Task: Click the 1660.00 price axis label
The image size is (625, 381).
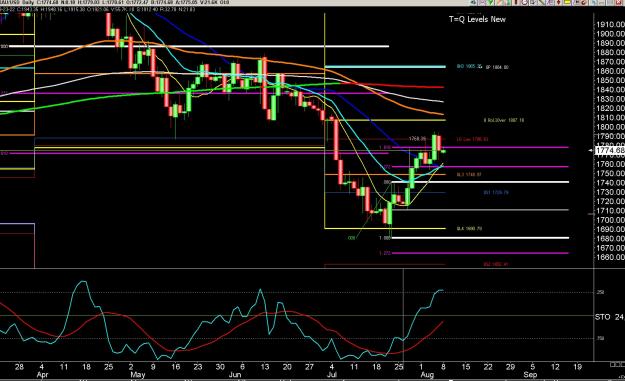Action: click(x=610, y=257)
